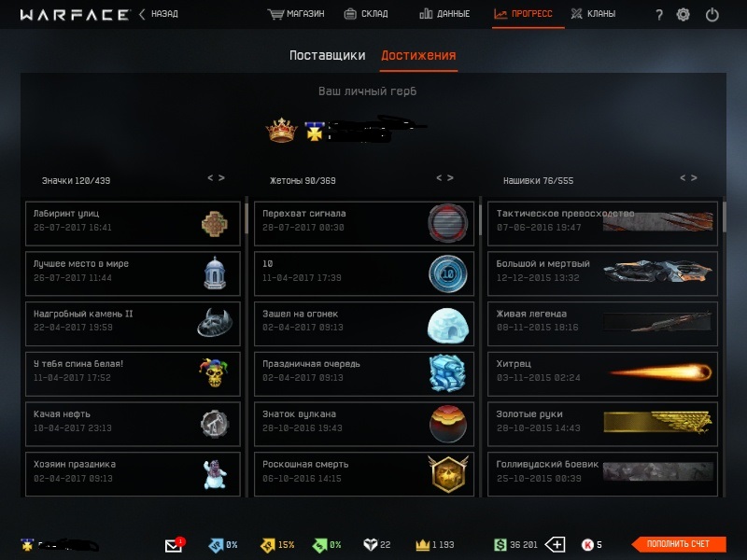The height and width of the screenshot is (560, 747).
Task: Show next page of Значки badges
Action: (221, 177)
